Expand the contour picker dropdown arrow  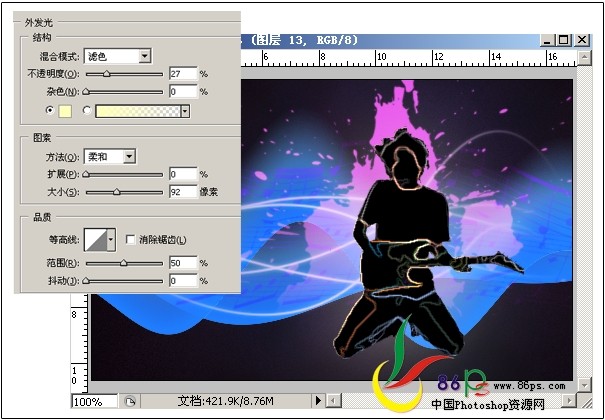point(111,240)
